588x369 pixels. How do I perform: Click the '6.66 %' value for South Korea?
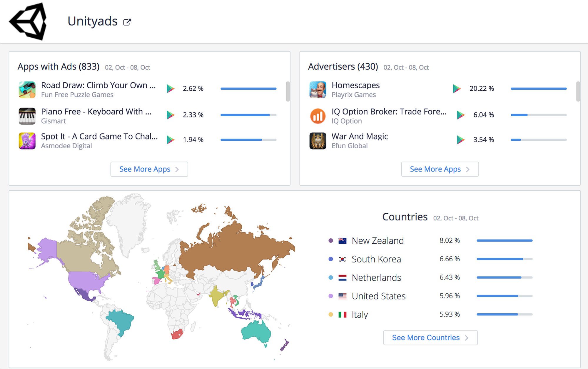point(450,259)
